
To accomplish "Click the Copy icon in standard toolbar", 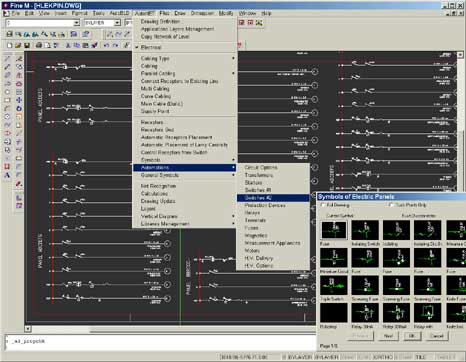I will pos(77,45).
